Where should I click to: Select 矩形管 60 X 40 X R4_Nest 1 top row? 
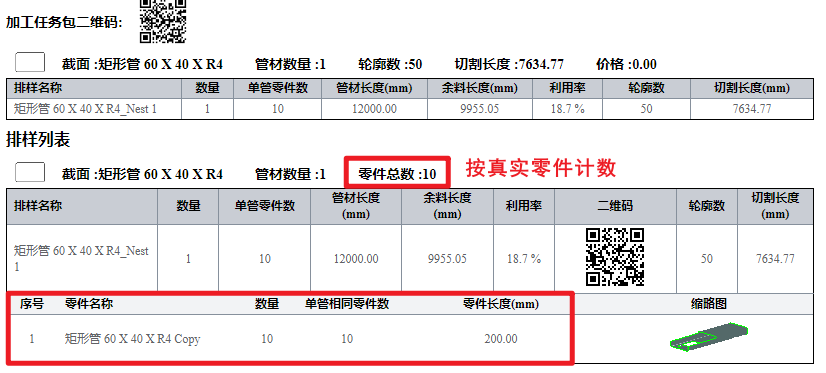point(410,109)
